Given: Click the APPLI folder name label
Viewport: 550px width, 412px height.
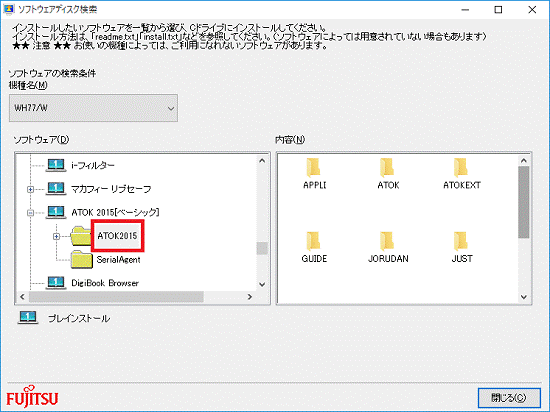Looking at the screenshot, I should point(315,185).
